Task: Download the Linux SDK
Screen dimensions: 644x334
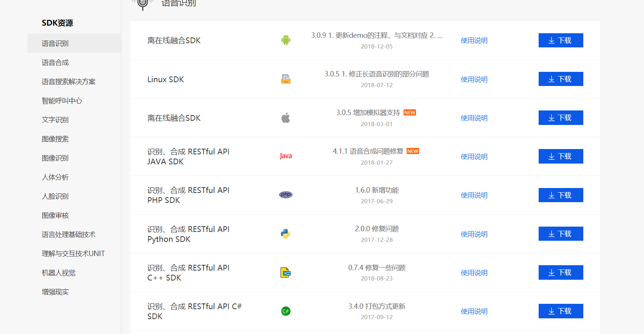Action: (x=561, y=79)
